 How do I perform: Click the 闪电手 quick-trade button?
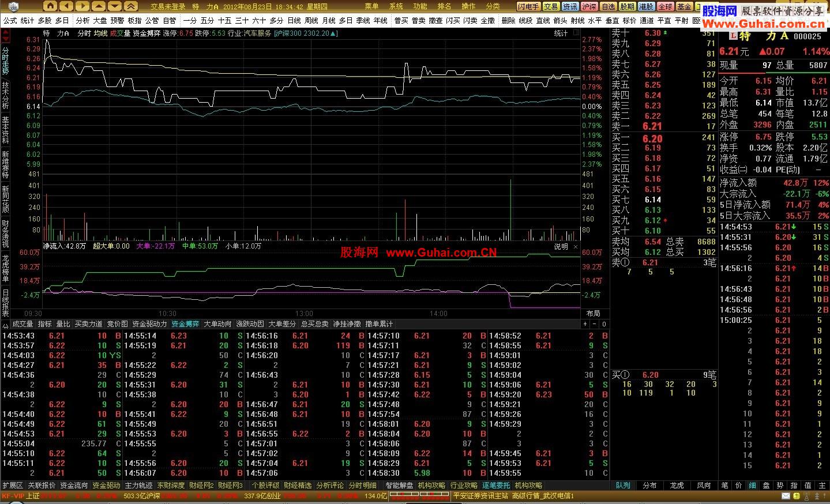click(x=528, y=7)
